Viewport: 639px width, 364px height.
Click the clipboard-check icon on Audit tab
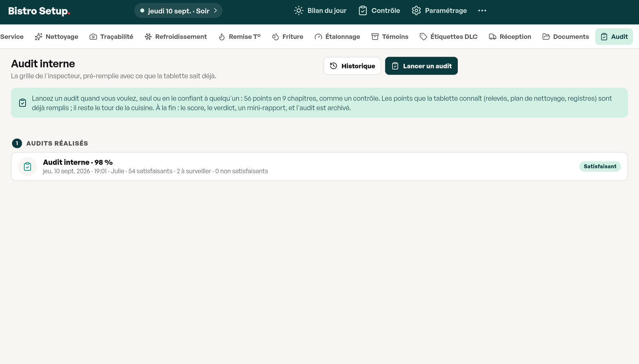coord(604,37)
